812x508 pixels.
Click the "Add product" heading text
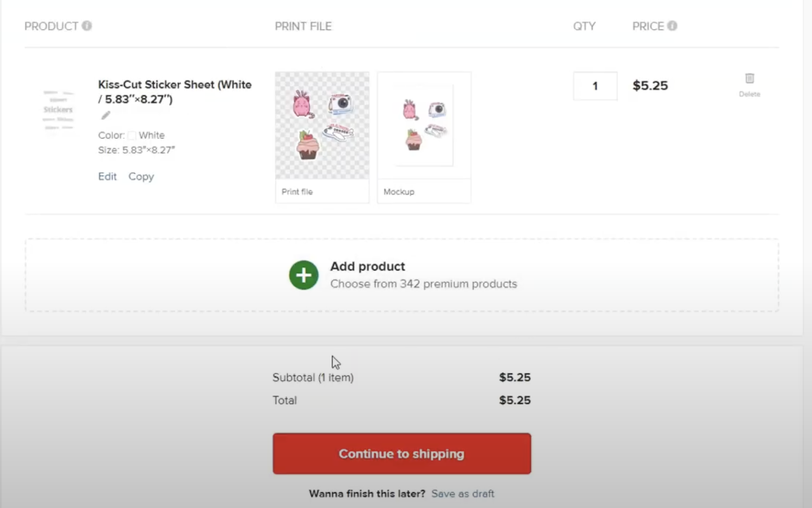click(367, 266)
